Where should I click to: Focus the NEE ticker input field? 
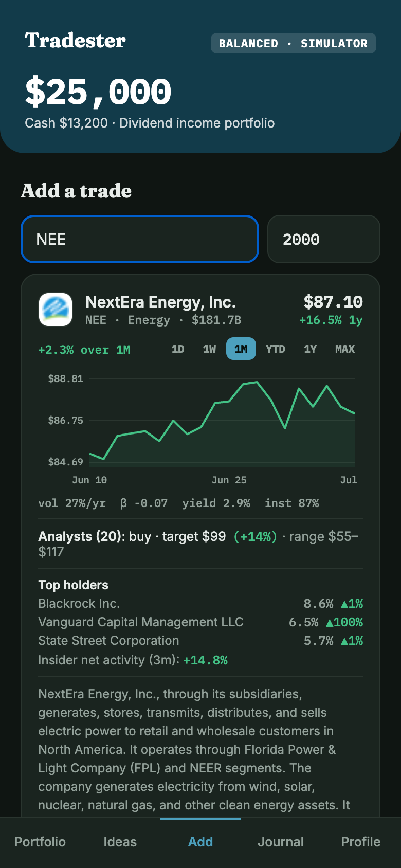coord(139,239)
